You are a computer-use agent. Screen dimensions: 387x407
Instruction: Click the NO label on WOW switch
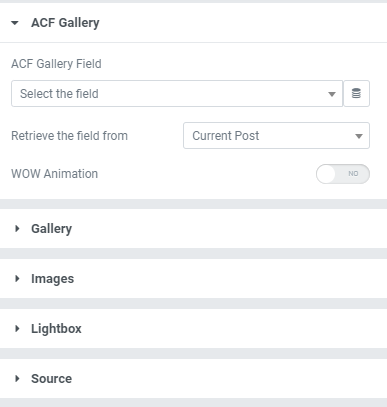point(353,174)
